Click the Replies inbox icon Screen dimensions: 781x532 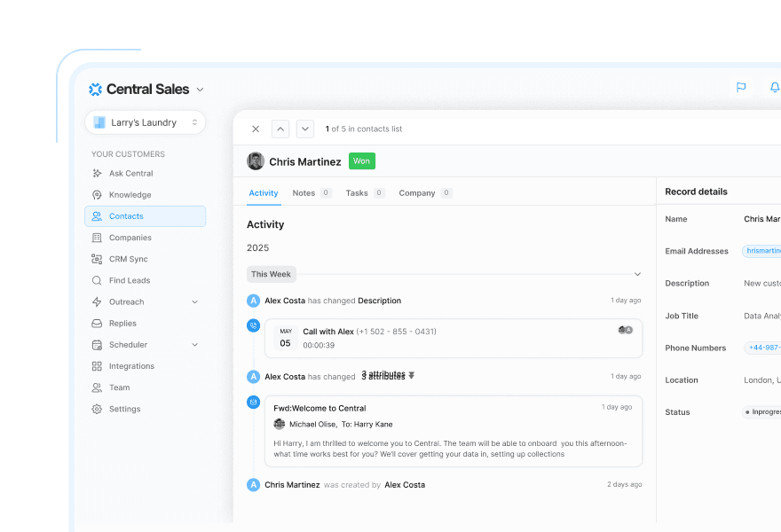click(97, 323)
